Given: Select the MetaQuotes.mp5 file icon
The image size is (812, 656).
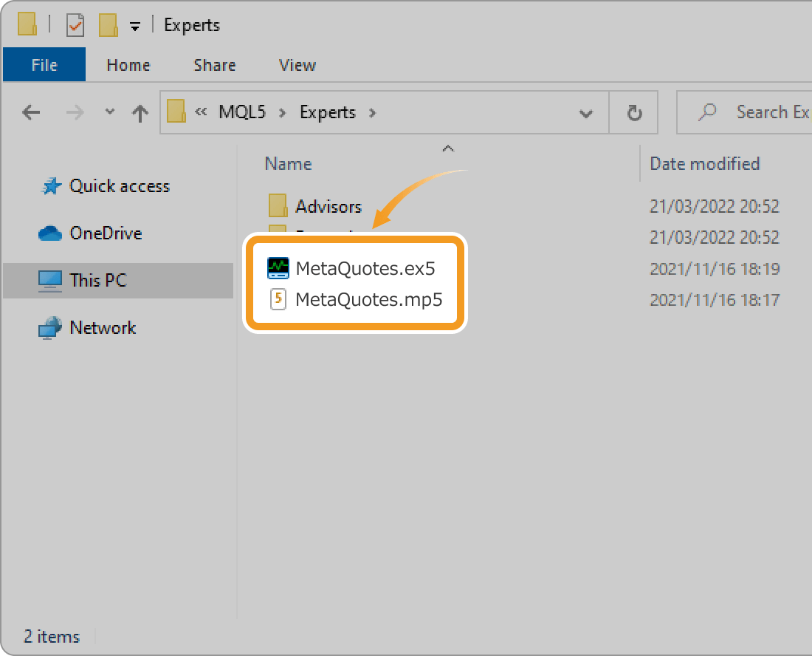Looking at the screenshot, I should pos(278,300).
